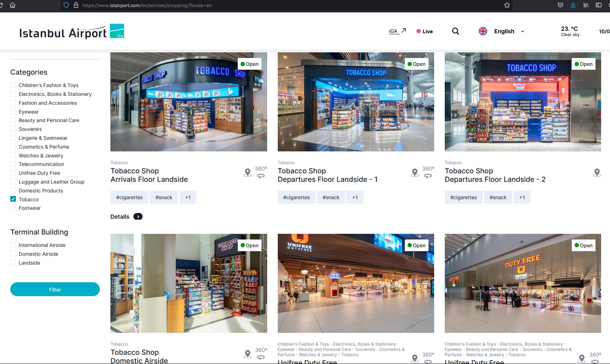The width and height of the screenshot is (610, 364).
Task: Check Beauty and Personal Care category
Action: (x=13, y=120)
